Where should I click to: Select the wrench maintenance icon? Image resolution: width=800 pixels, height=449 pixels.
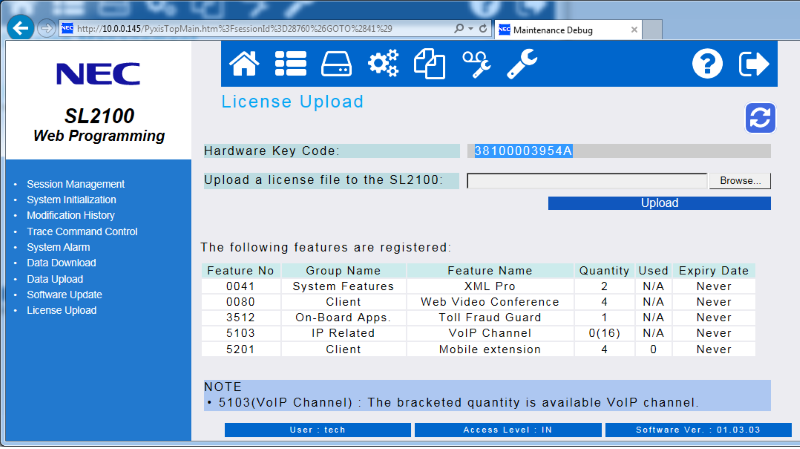click(x=521, y=64)
